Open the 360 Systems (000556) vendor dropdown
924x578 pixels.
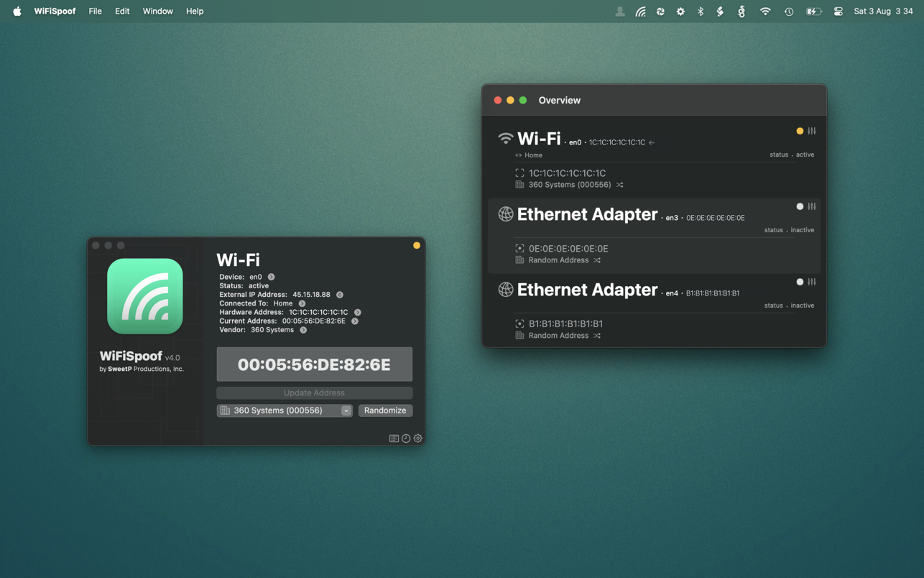[285, 410]
